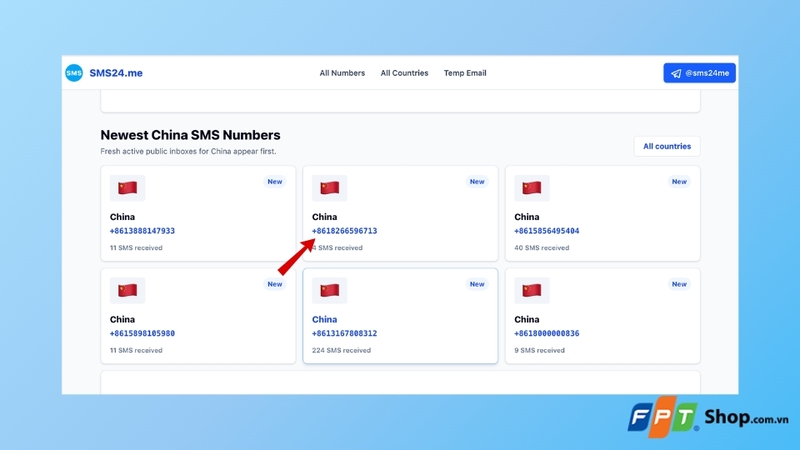
Task: Click China label above +8615898105980
Action: [x=122, y=319]
